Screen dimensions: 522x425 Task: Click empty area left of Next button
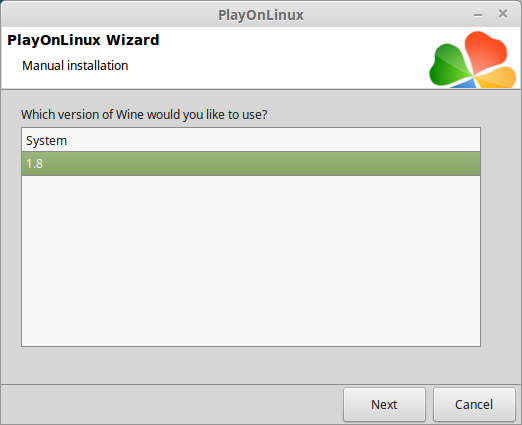172,404
